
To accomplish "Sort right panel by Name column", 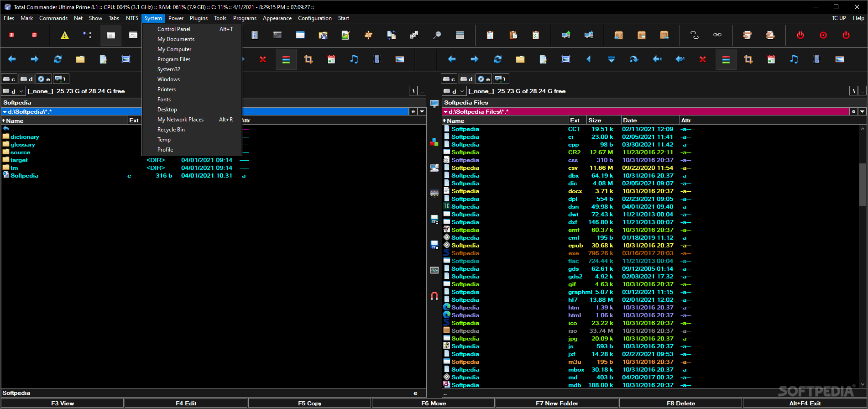I will [505, 121].
